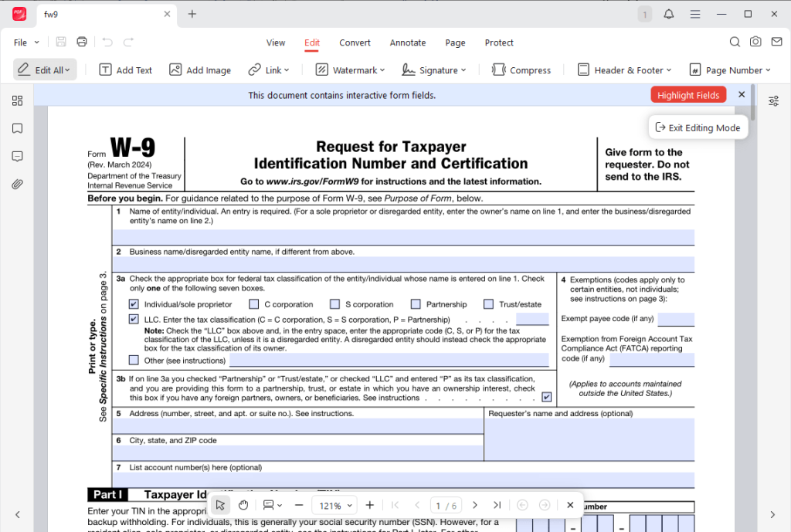
Task: Check the Trust/estate box
Action: coord(488,304)
